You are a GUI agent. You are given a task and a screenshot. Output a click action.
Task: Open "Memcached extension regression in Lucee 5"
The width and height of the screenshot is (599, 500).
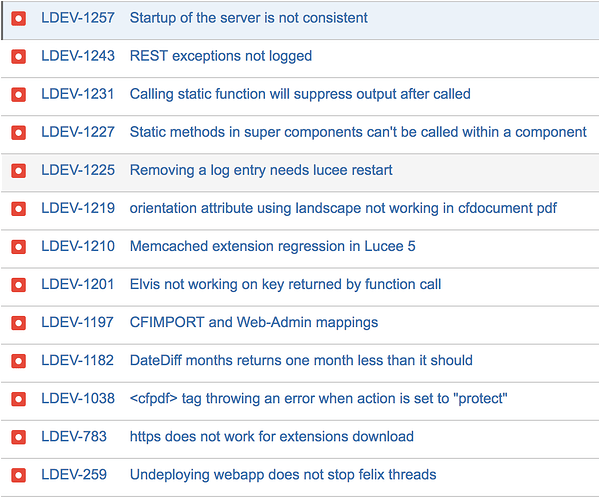point(272,246)
